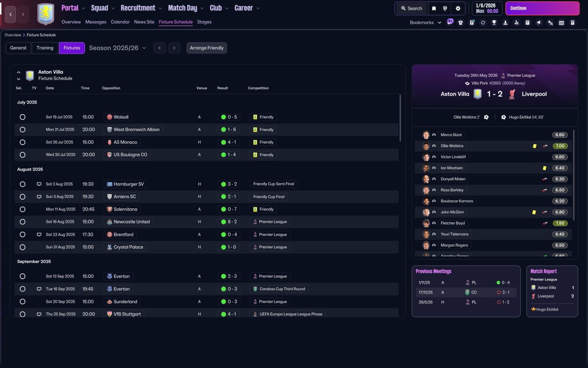Open the Calendar sub-menu item
Screen dimensions: 588x368
(x=120, y=22)
